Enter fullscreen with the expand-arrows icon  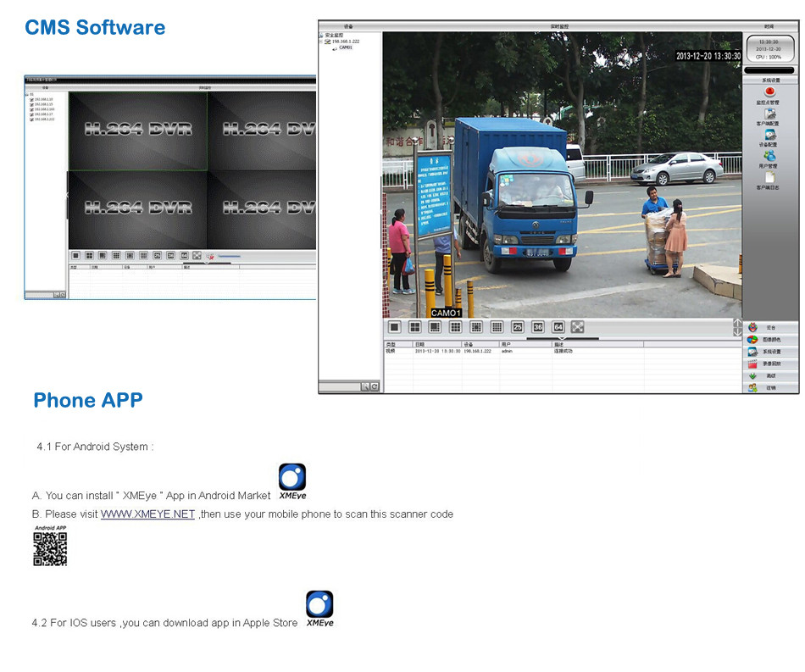pos(578,327)
